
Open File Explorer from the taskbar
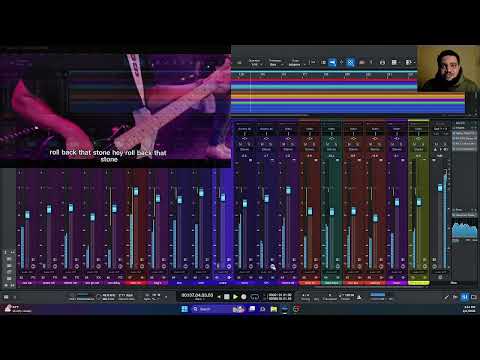click(x=274, y=309)
